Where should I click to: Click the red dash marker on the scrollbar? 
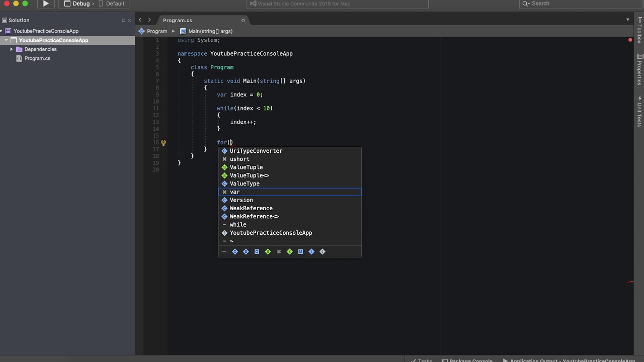630,282
